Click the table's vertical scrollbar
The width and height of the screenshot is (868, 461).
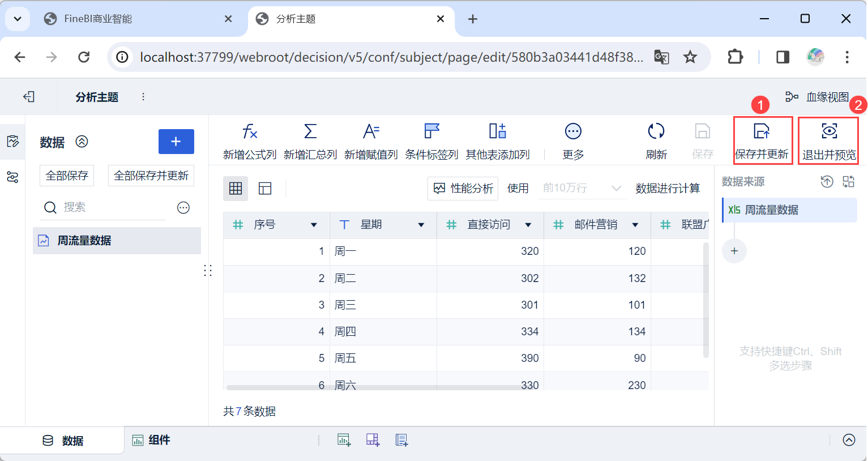coord(705,300)
